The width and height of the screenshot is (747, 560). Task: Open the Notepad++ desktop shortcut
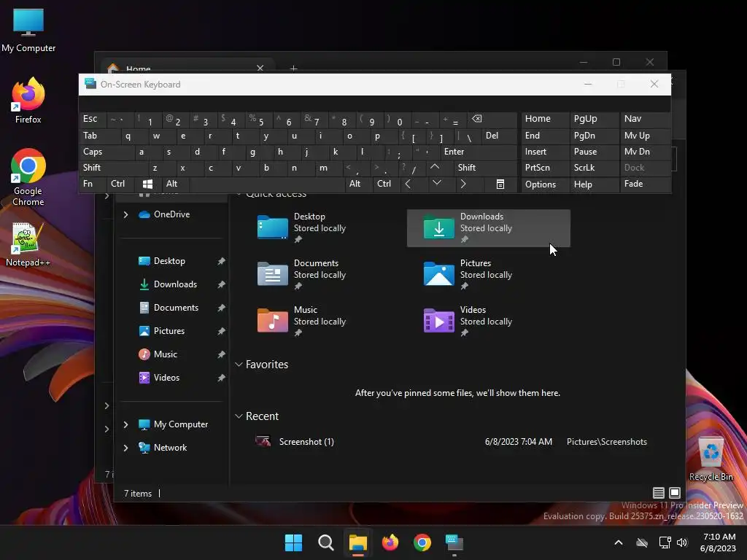click(x=28, y=245)
